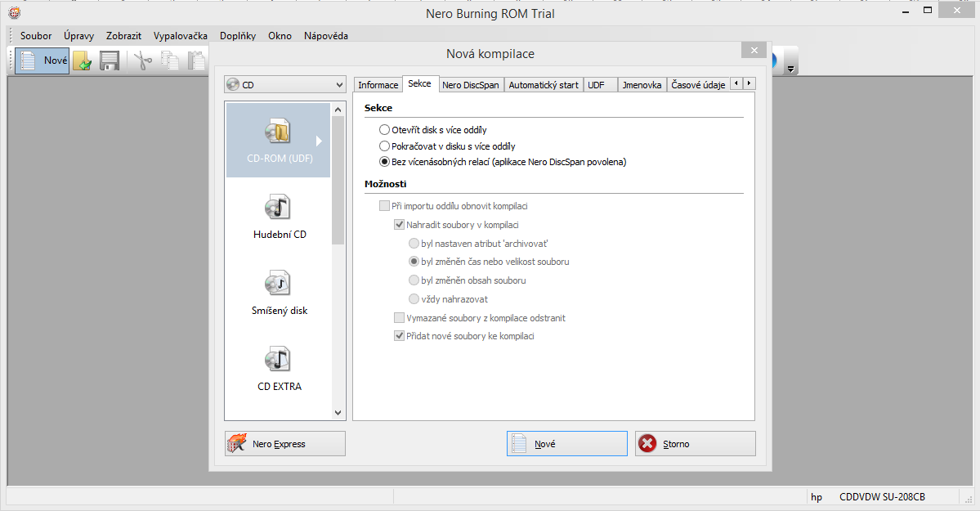Image resolution: width=980 pixels, height=511 pixels.
Task: Click the compilation list scroll up arrow
Action: click(338, 110)
